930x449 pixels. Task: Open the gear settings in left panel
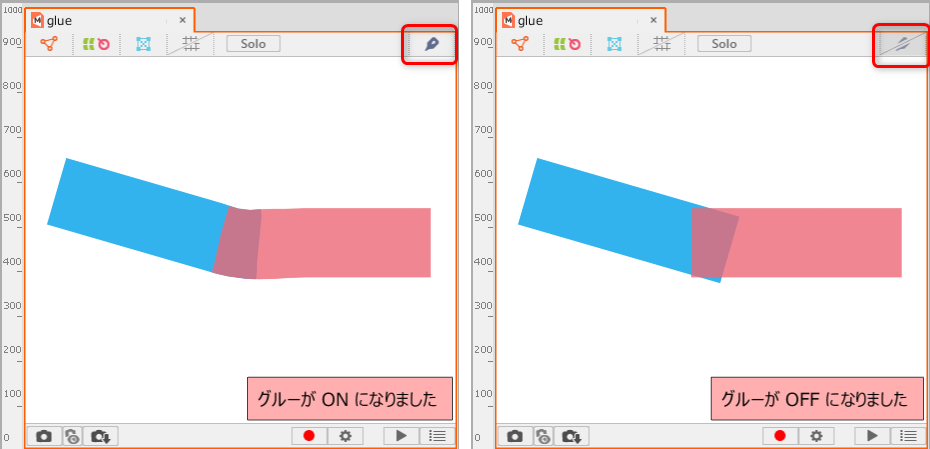pyautogui.click(x=346, y=436)
